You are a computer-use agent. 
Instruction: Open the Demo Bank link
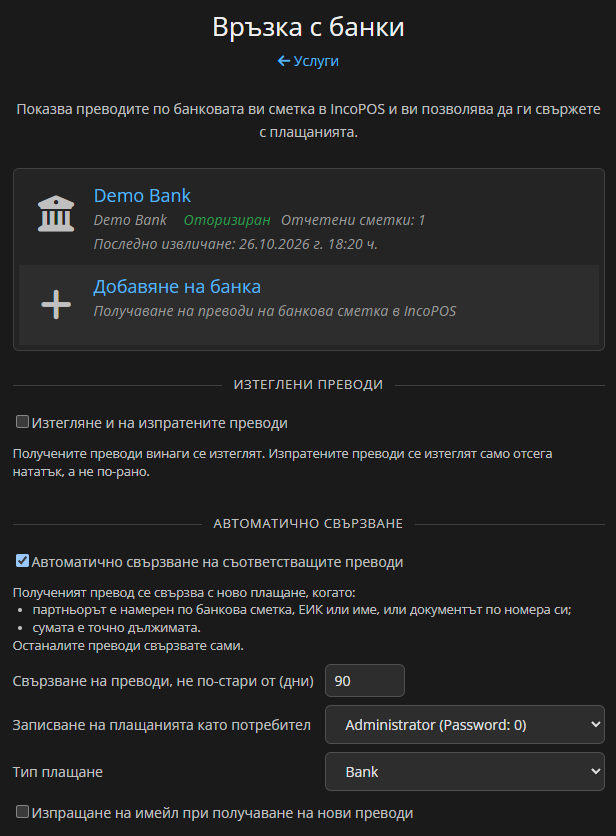point(142,196)
